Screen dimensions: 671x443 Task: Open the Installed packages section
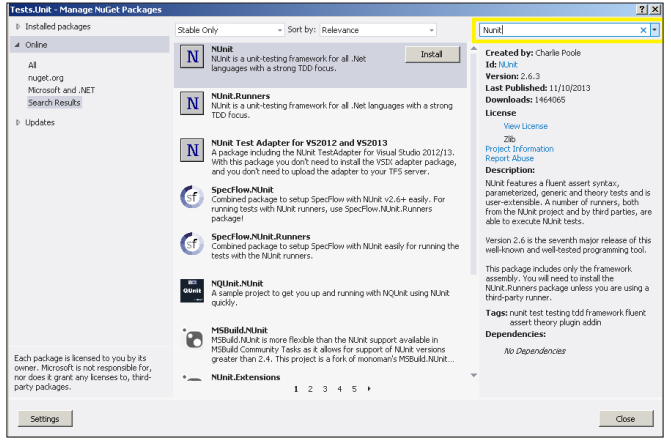(58, 27)
